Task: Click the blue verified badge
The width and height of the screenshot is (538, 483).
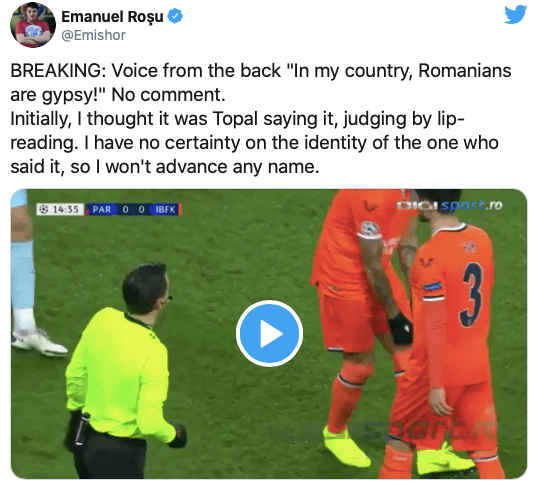Action: [175, 16]
